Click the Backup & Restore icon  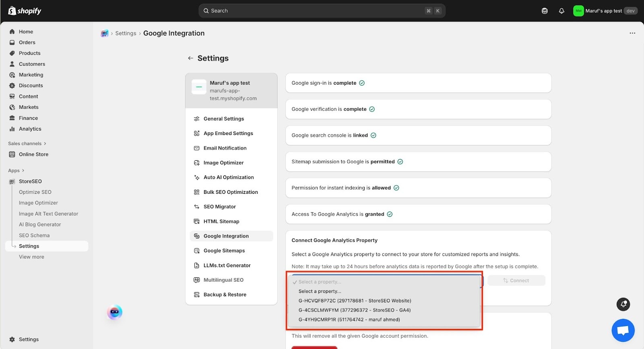[x=197, y=295]
